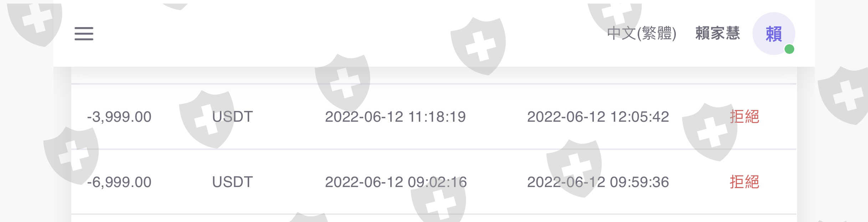The width and height of the screenshot is (868, 222).
Task: Open the 賴家慧 user account menu
Action: pyautogui.click(x=717, y=34)
